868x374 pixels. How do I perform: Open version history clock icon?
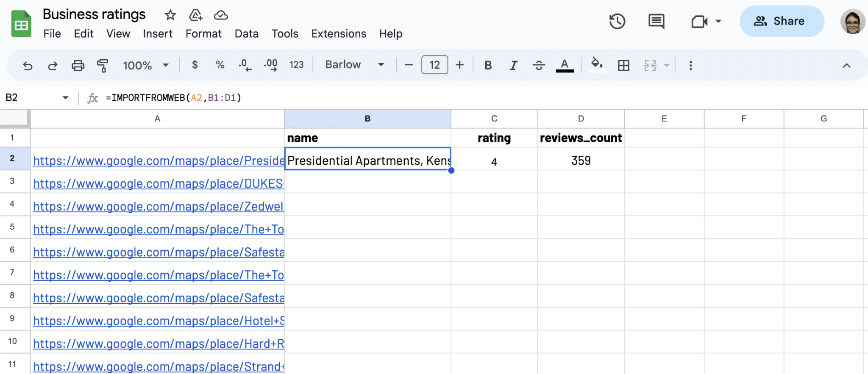tap(617, 21)
